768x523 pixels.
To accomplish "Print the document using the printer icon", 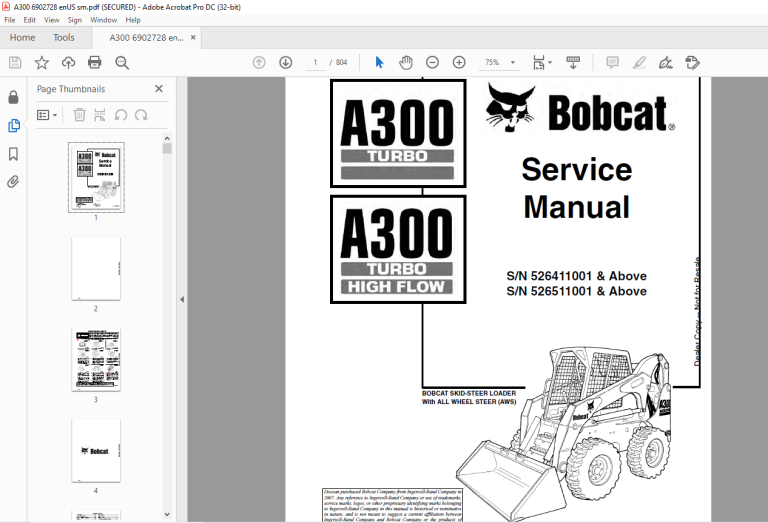I will [95, 63].
